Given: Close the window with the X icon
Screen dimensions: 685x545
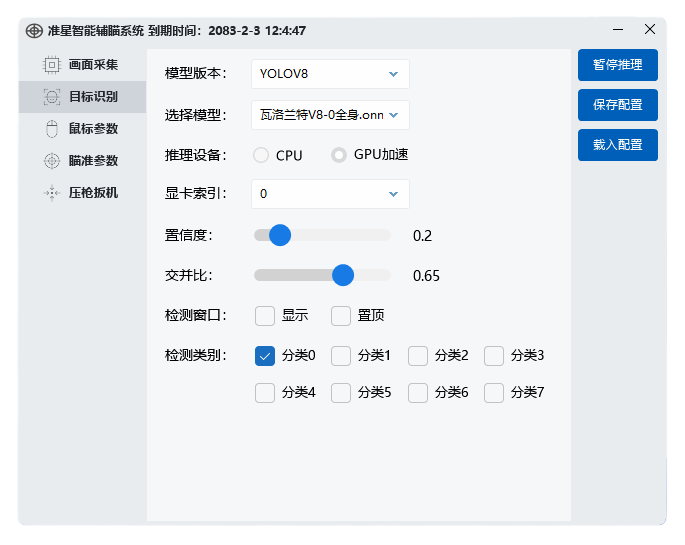Looking at the screenshot, I should tap(649, 30).
